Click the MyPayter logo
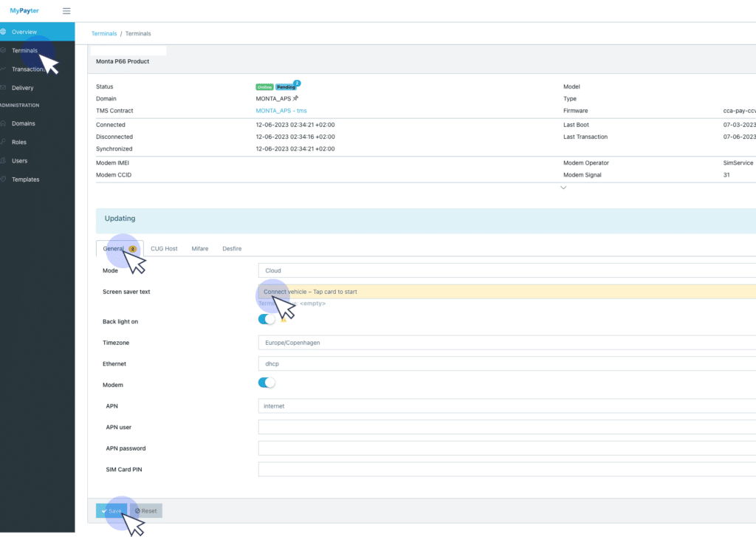Viewport: 756px width, 537px height. [x=24, y=10]
